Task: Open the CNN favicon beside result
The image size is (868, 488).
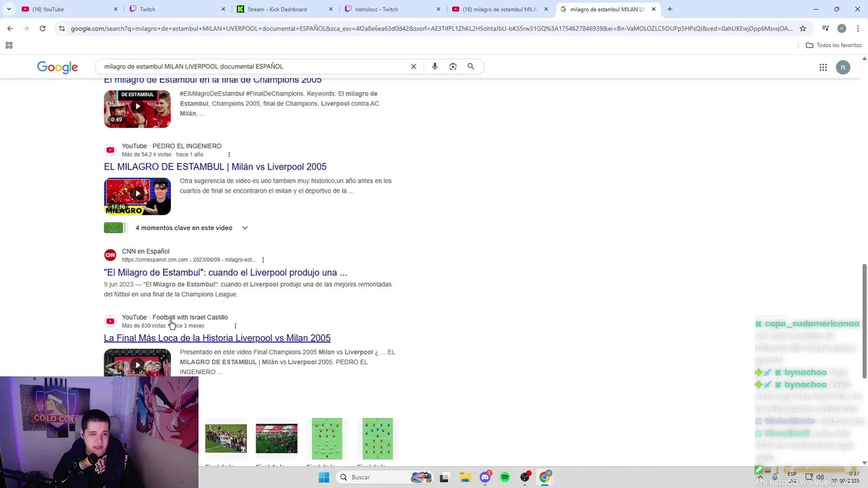Action: (110, 256)
